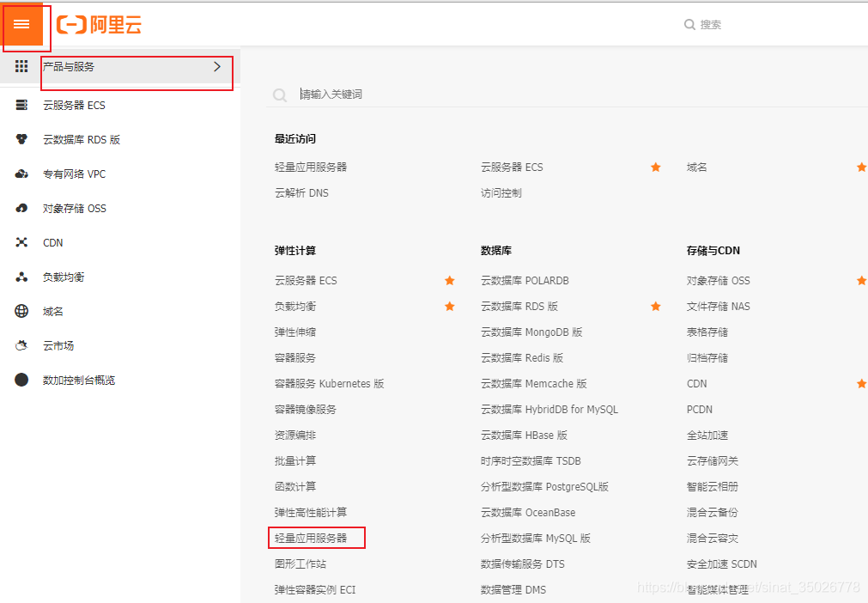
Task: Open 负载均衡 from sidebar
Action: click(64, 277)
